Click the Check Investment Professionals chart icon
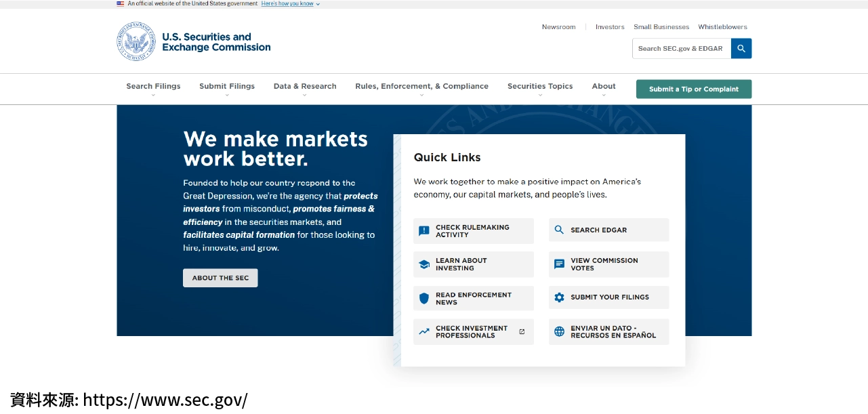This screenshot has width=868, height=414. tap(424, 332)
